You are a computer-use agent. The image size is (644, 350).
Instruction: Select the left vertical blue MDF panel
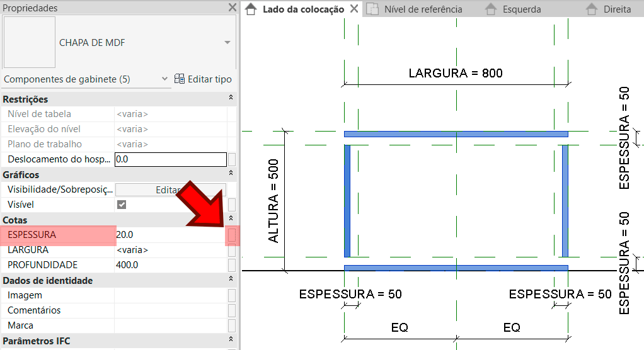[x=347, y=201]
